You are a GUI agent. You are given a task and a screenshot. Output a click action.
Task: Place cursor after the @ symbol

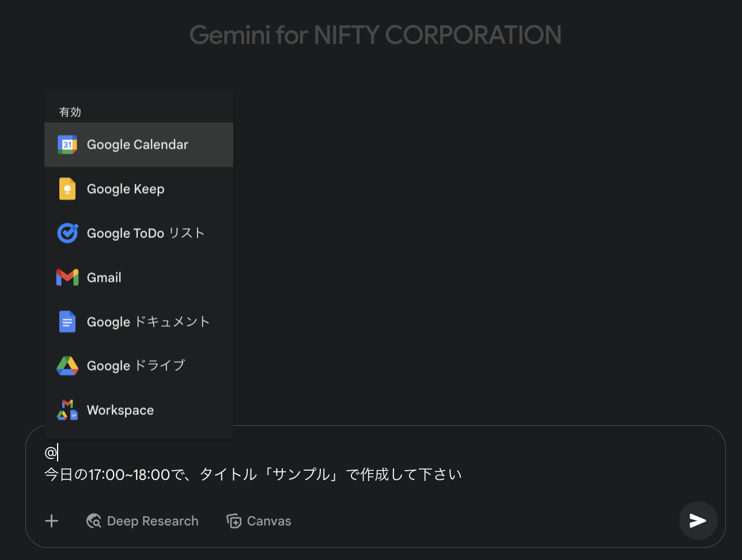(x=58, y=453)
